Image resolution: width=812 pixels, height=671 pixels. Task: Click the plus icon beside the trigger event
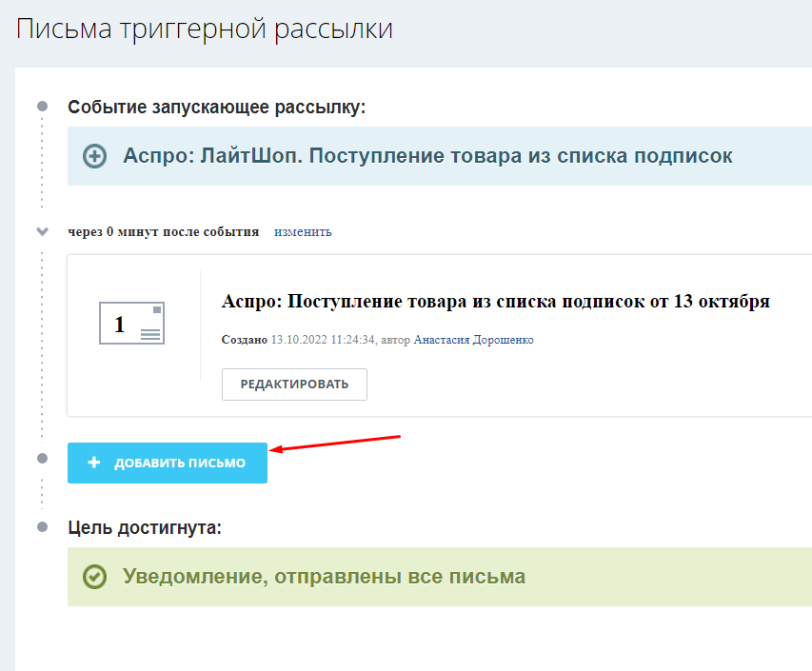(95, 156)
